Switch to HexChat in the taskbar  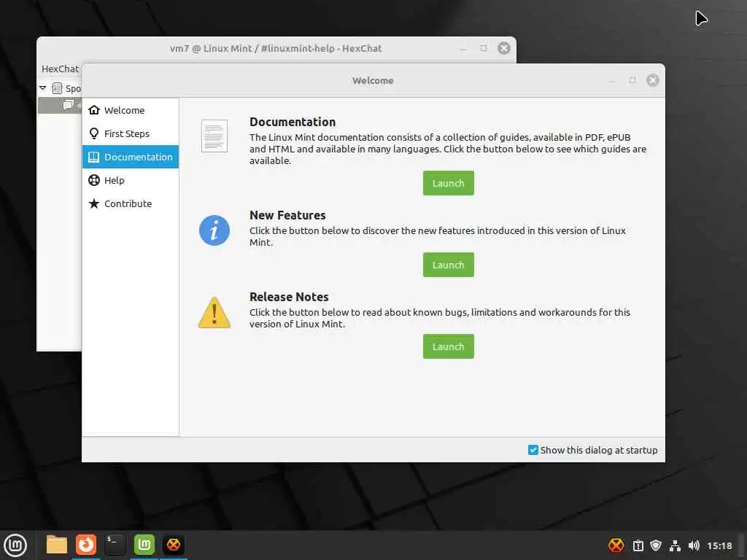tap(174, 545)
